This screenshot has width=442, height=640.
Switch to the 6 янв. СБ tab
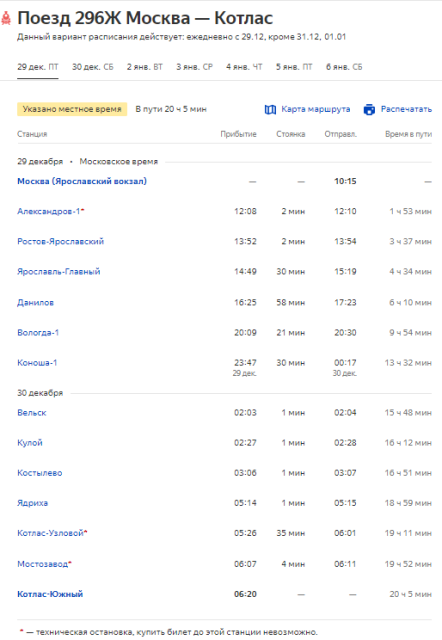pos(344,67)
